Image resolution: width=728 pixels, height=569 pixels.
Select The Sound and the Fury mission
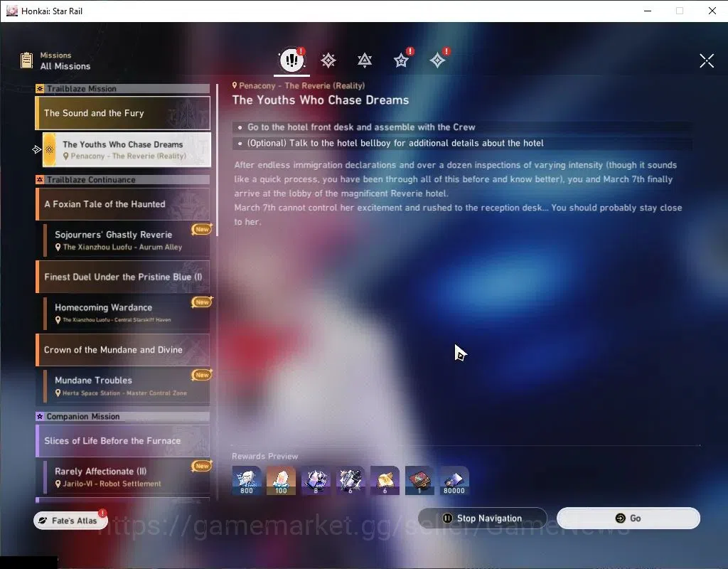coord(122,113)
